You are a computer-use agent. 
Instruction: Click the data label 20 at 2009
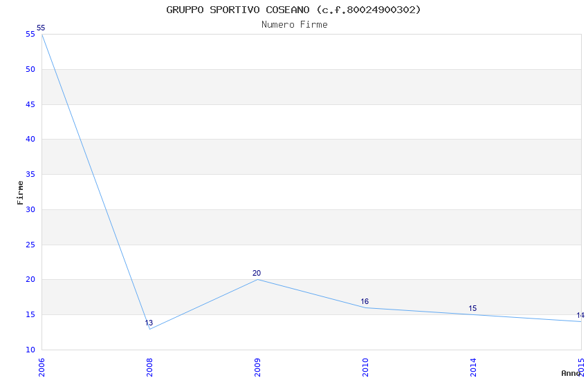coord(257,273)
